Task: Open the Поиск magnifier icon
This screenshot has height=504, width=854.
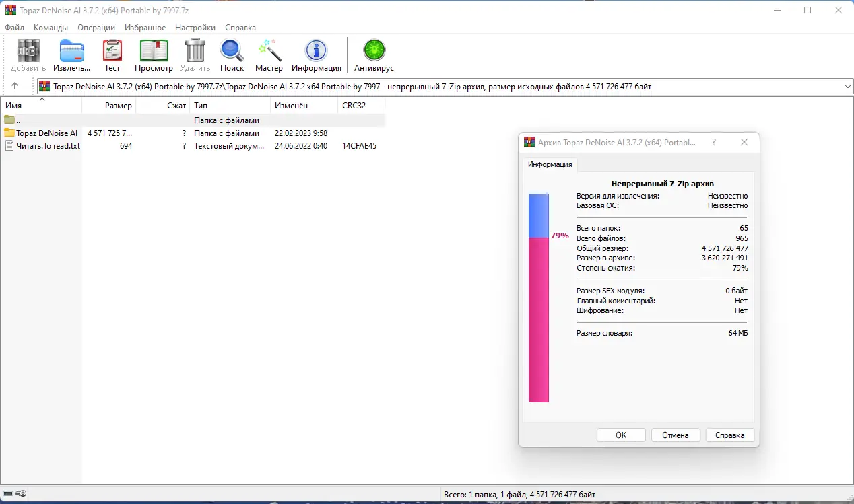Action: tap(232, 50)
